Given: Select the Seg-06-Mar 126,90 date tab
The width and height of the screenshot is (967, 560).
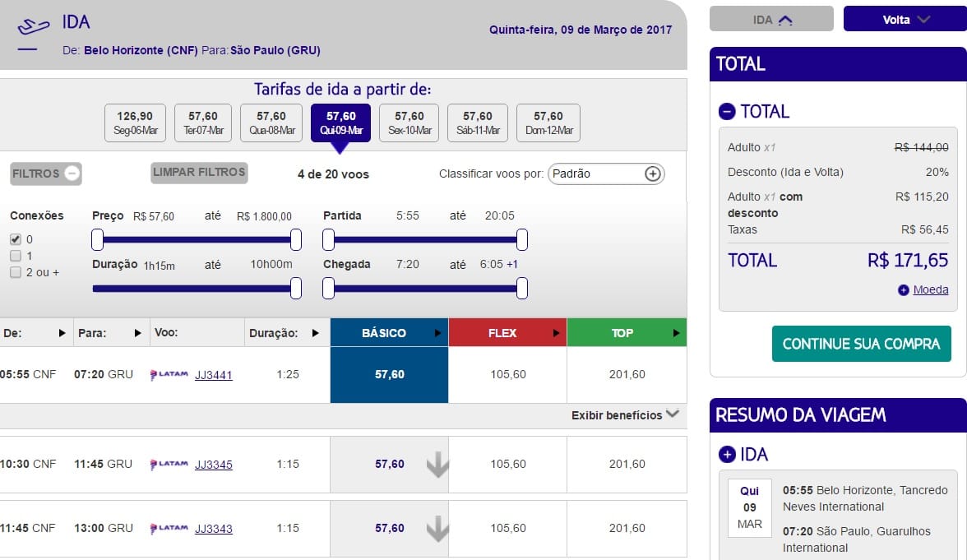Looking at the screenshot, I should click(135, 123).
